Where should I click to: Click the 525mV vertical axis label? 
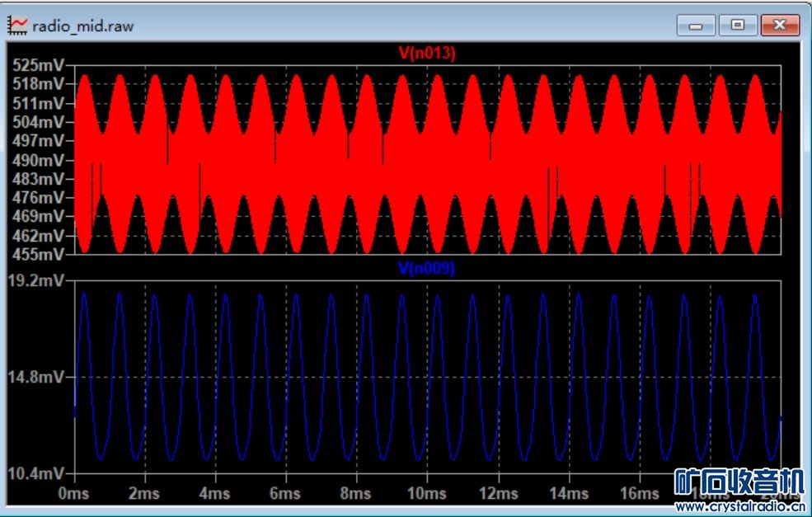[38, 65]
